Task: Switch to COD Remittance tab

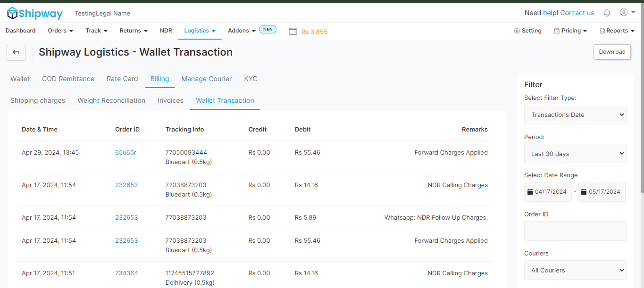Action: tap(68, 79)
